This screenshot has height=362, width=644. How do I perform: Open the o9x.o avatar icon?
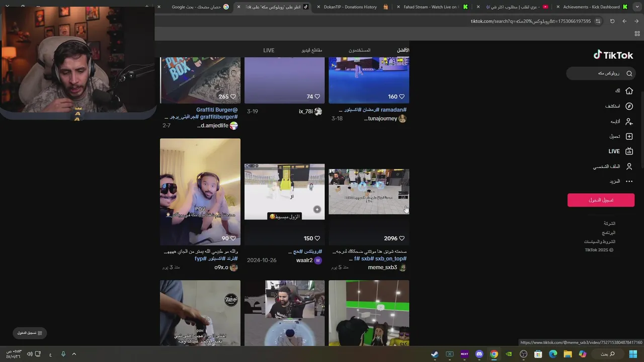pos(233,267)
